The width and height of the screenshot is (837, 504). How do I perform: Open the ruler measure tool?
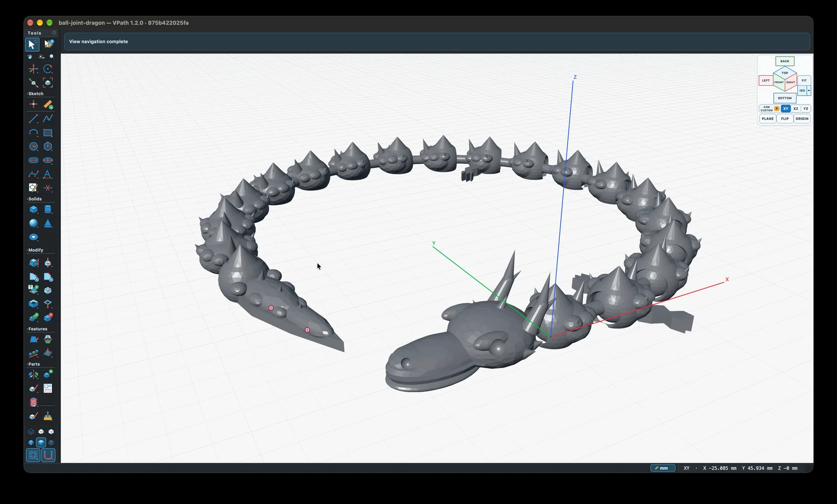(48, 105)
